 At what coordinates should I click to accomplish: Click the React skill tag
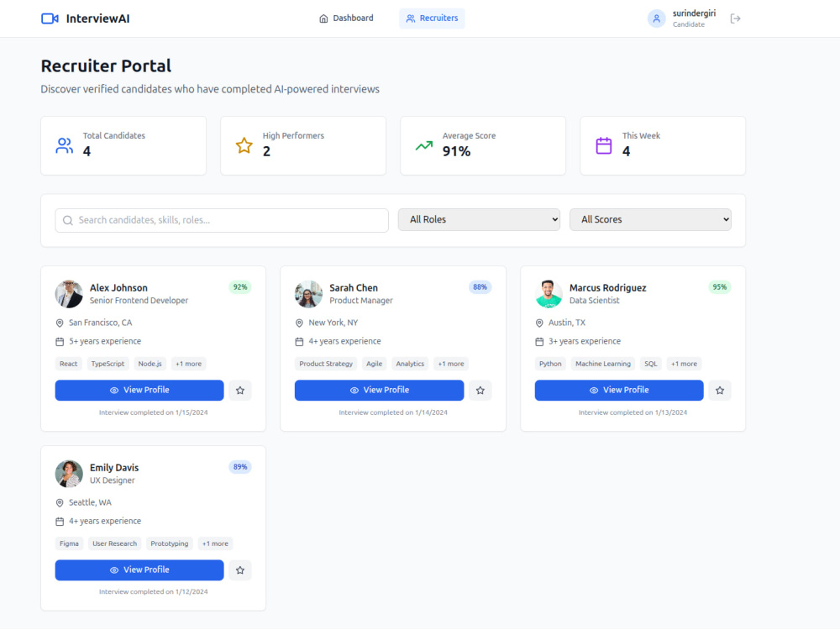(69, 364)
